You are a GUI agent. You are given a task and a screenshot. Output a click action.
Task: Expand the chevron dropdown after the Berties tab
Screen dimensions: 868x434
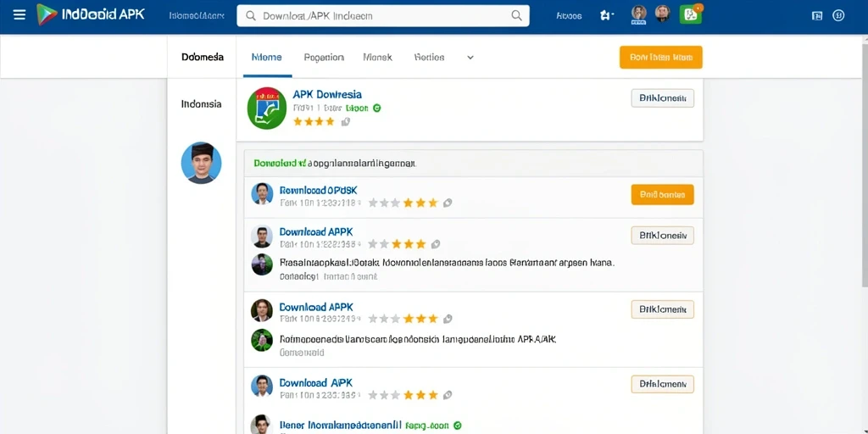tap(470, 57)
